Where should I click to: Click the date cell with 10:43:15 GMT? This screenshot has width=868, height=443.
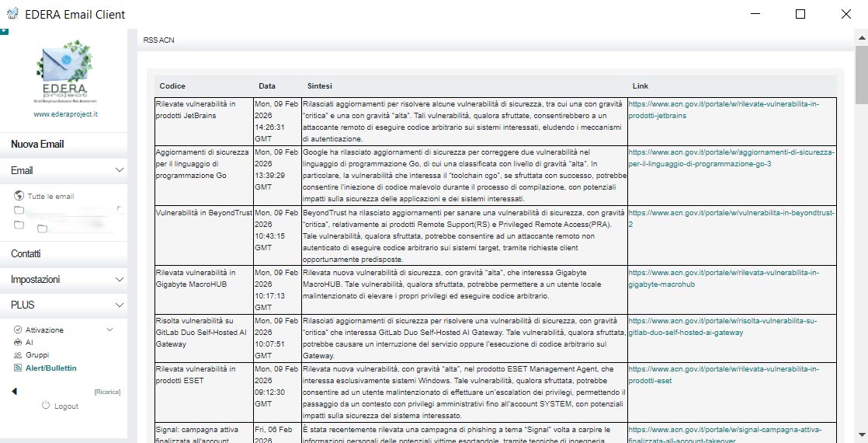pyautogui.click(x=277, y=235)
